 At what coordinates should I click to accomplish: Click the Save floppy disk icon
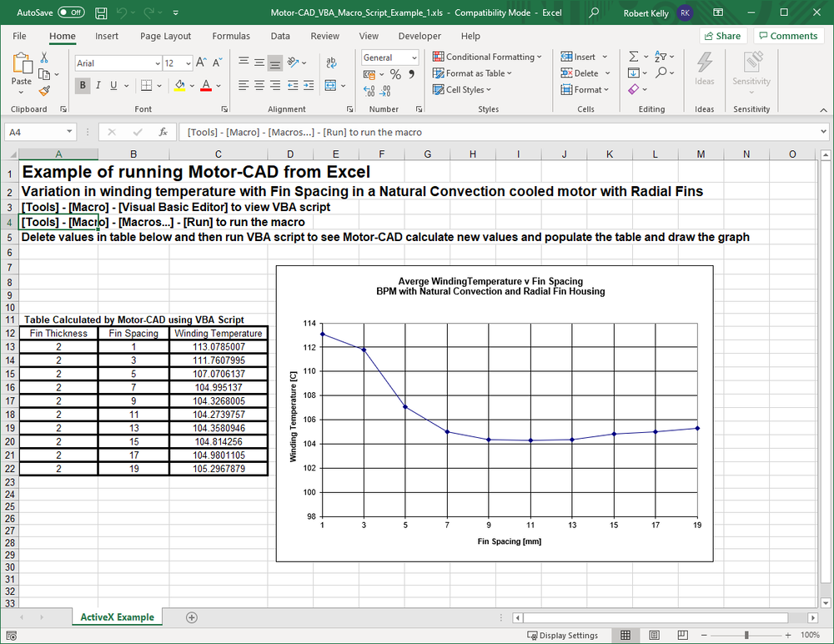coord(101,13)
